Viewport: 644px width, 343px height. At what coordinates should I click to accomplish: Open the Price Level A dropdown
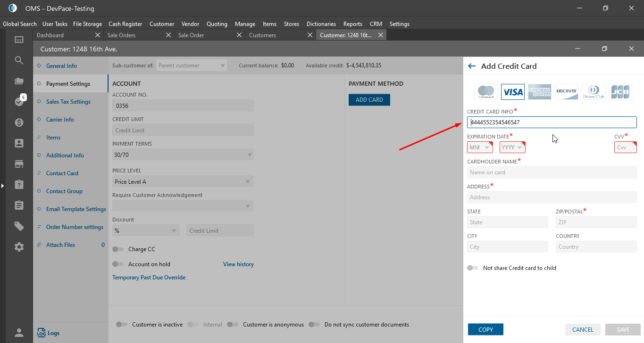[x=183, y=181]
